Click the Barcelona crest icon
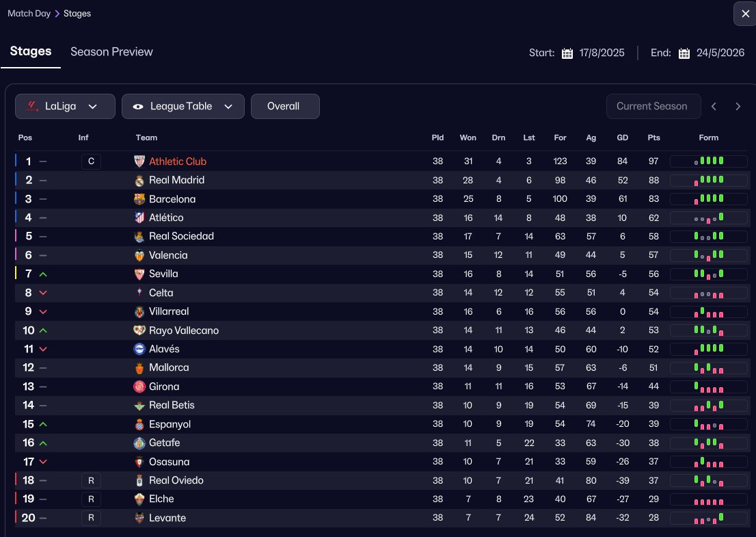This screenshot has height=537, width=756. tap(139, 199)
